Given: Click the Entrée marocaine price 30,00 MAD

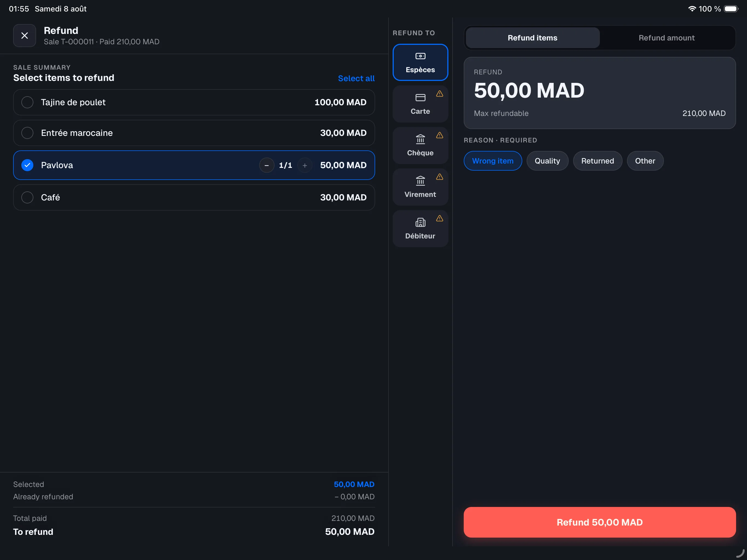Looking at the screenshot, I should (343, 133).
